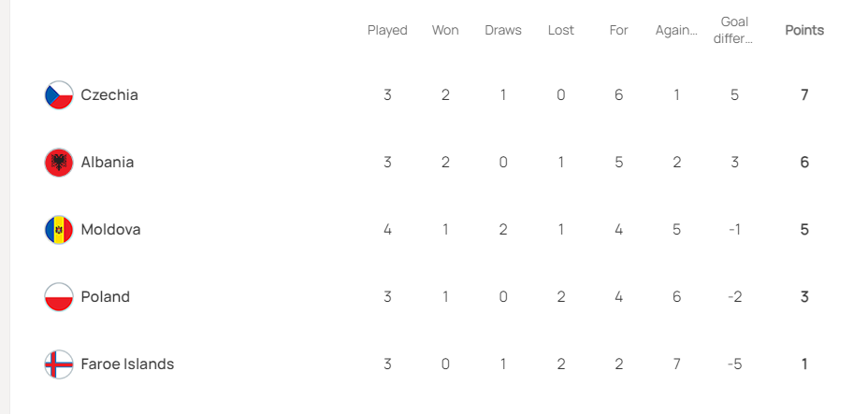Click the Faroe Islands flag icon
This screenshot has width=868, height=414.
[59, 364]
